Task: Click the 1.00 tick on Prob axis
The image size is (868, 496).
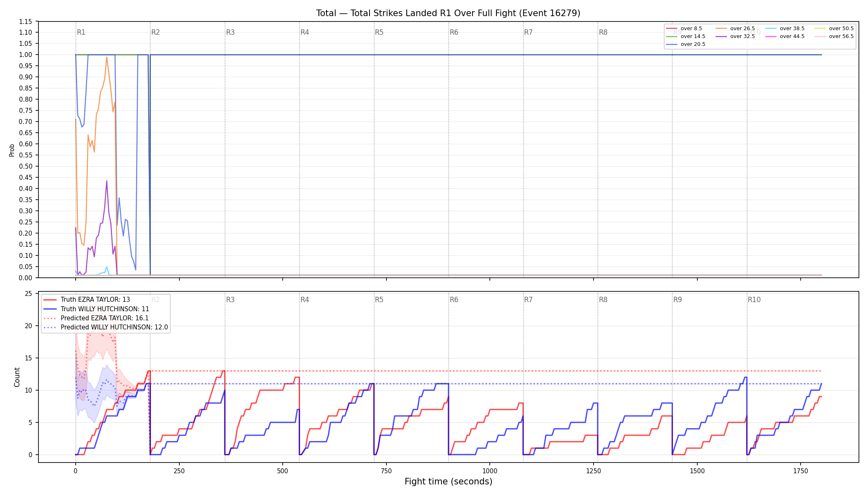Action: tap(25, 55)
